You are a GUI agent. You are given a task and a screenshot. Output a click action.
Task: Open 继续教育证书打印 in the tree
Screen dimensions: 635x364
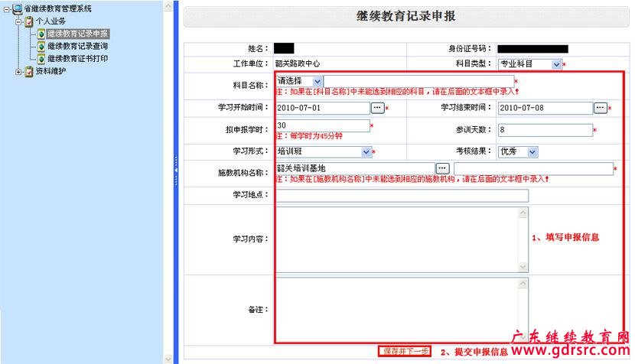[x=78, y=59]
